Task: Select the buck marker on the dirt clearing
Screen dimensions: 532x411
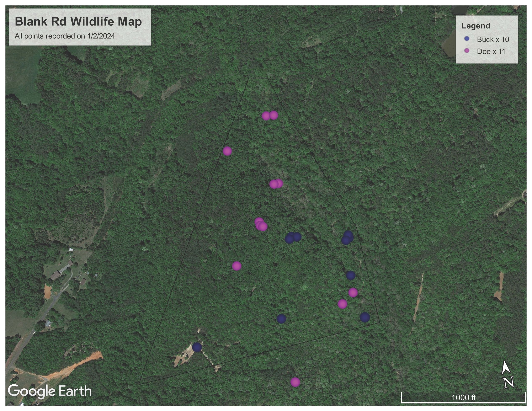Action: [x=197, y=347]
